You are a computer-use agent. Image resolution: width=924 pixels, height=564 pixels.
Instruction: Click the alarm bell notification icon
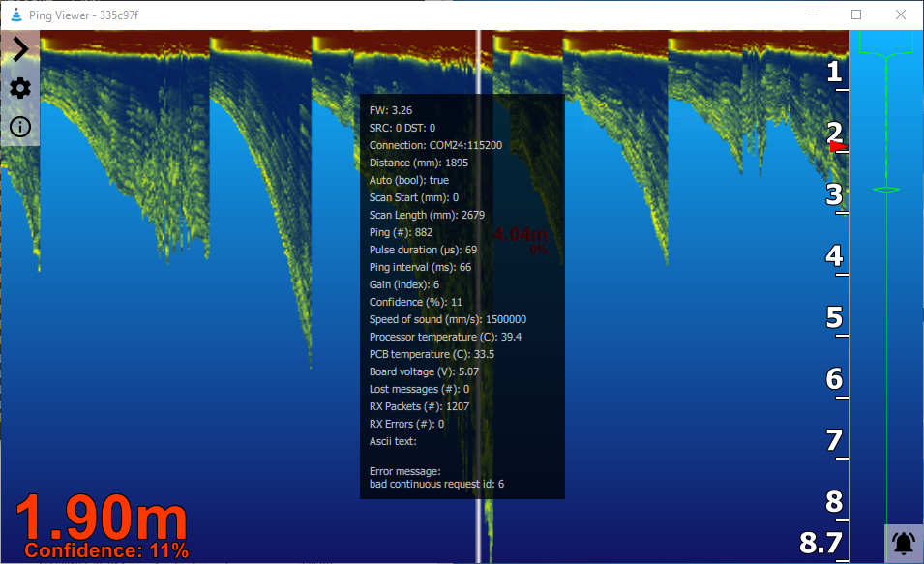click(x=904, y=543)
